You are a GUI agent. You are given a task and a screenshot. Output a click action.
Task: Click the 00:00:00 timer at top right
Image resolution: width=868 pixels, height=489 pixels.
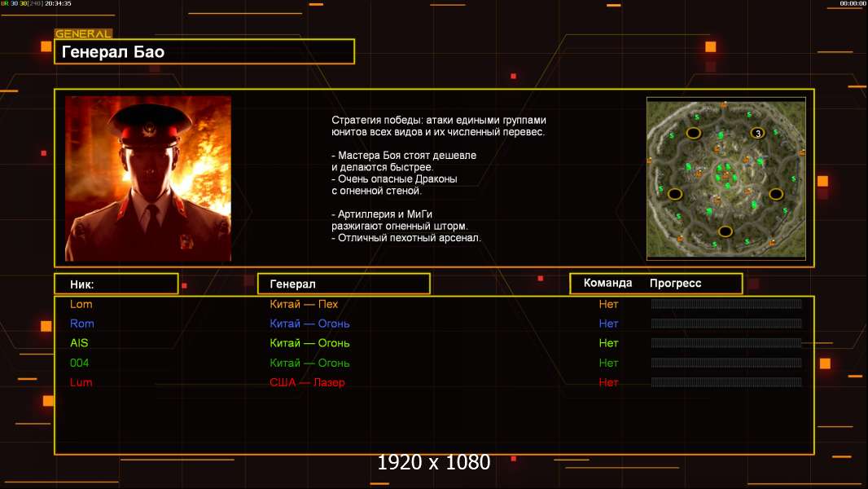coord(853,3)
